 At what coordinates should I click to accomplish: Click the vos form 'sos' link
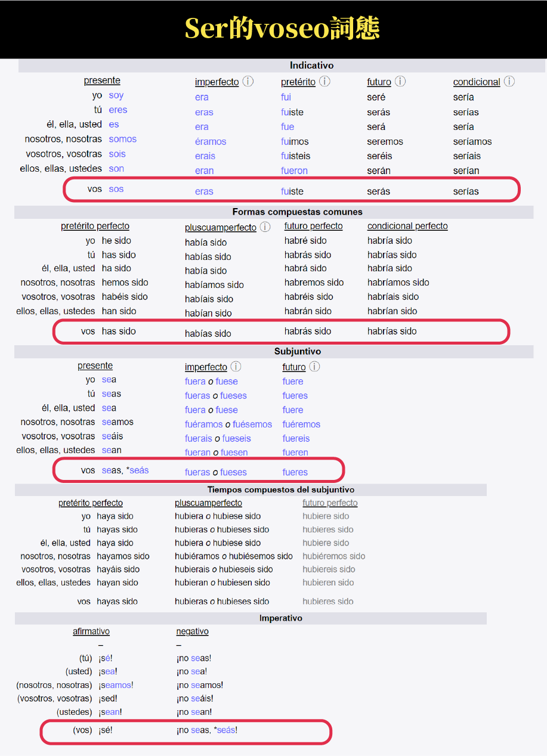pos(116,189)
